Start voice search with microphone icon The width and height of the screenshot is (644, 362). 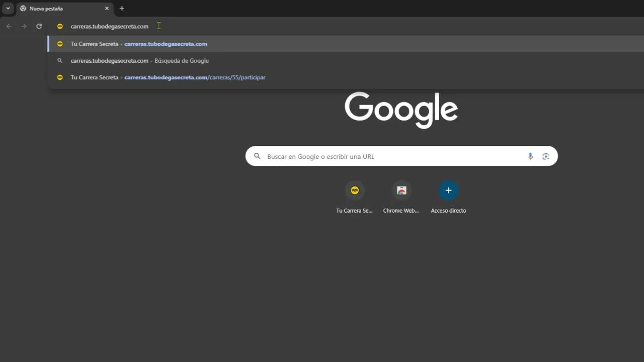pos(530,156)
